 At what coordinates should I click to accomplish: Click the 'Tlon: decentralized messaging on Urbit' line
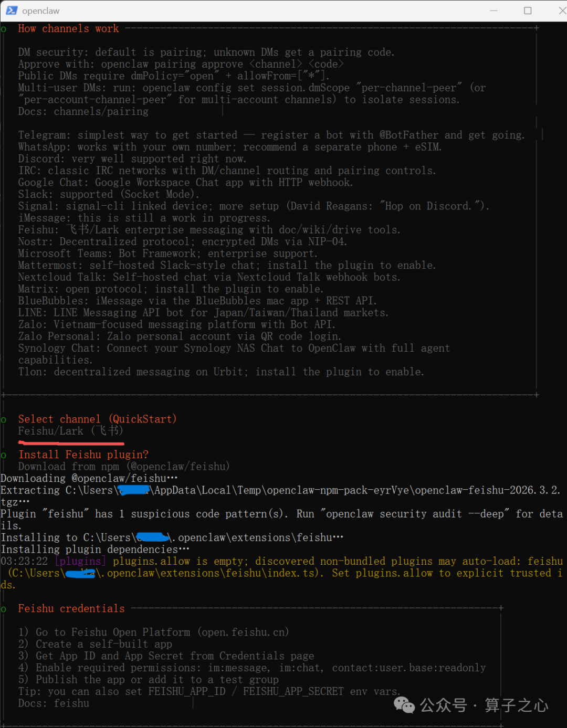click(x=221, y=372)
